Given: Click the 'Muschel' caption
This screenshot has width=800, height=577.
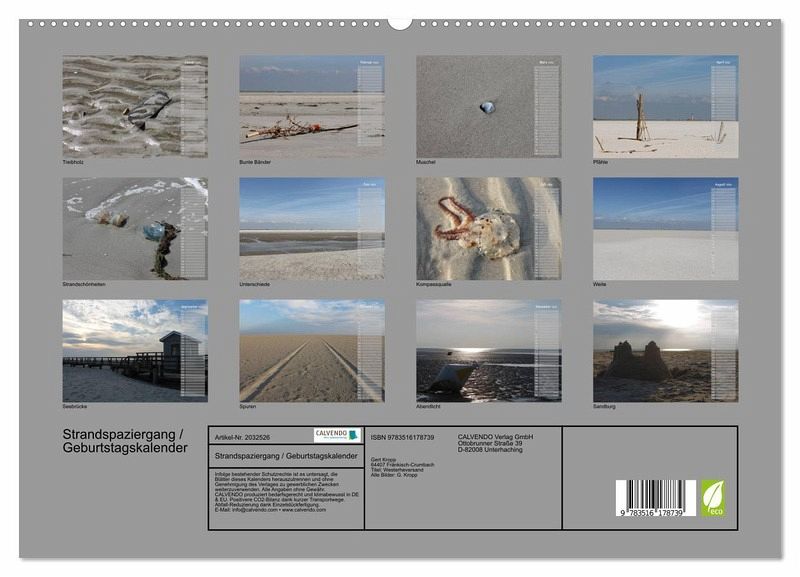Looking at the screenshot, I should pyautogui.click(x=426, y=162).
